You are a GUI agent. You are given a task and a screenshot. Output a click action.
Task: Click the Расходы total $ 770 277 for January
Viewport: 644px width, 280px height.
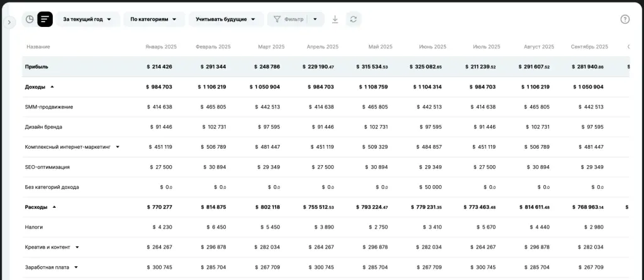coord(159,207)
